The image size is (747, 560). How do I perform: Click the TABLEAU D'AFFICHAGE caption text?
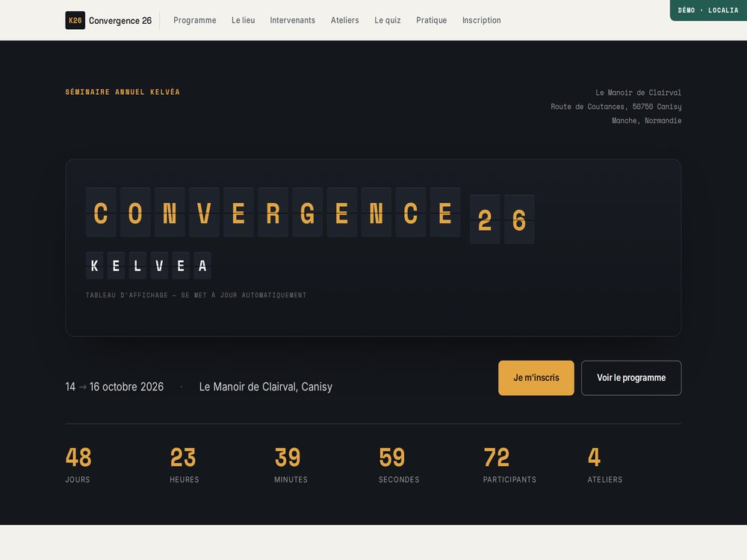coord(196,295)
